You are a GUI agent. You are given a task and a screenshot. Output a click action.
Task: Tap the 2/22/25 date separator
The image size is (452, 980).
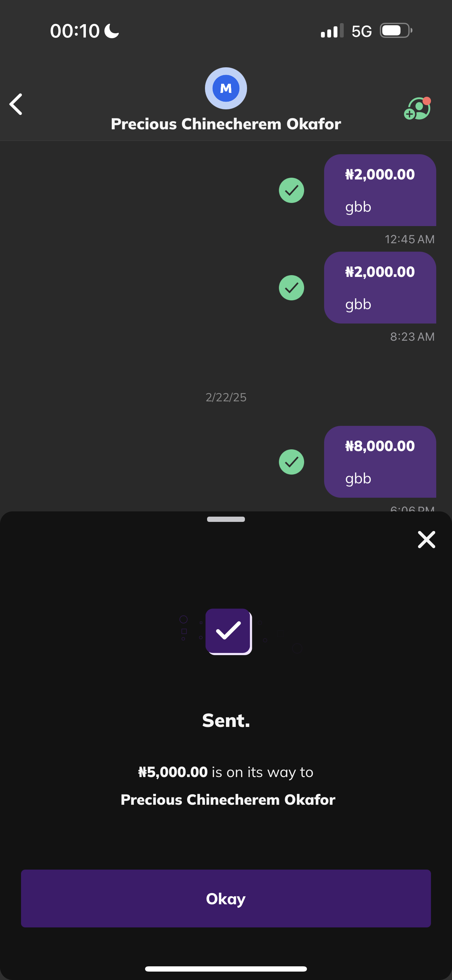[x=226, y=397]
